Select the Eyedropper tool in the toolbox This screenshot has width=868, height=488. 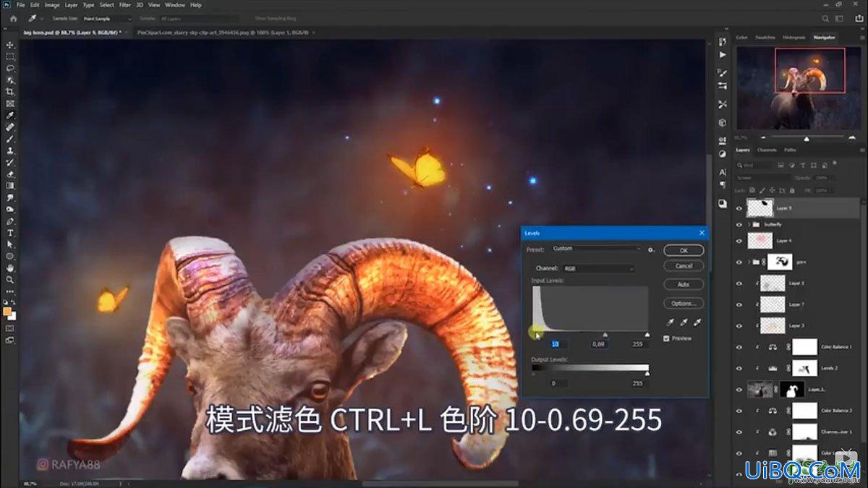(10, 116)
